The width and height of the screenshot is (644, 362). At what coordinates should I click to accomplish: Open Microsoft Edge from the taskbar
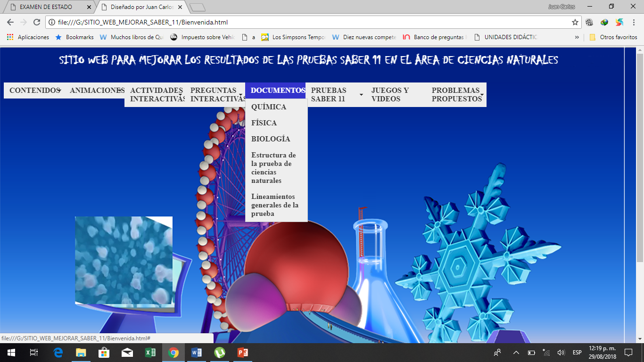tap(58, 353)
